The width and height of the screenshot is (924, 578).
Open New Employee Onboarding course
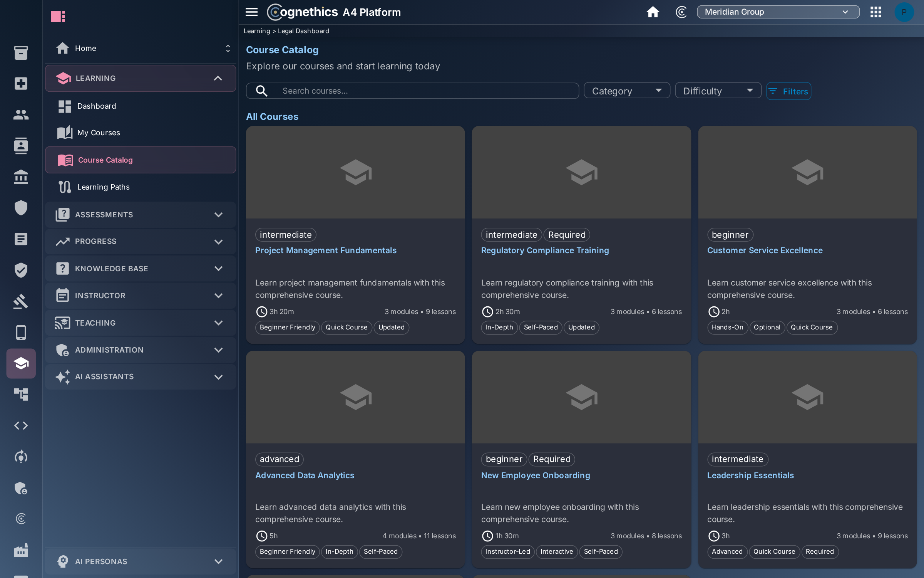point(536,476)
